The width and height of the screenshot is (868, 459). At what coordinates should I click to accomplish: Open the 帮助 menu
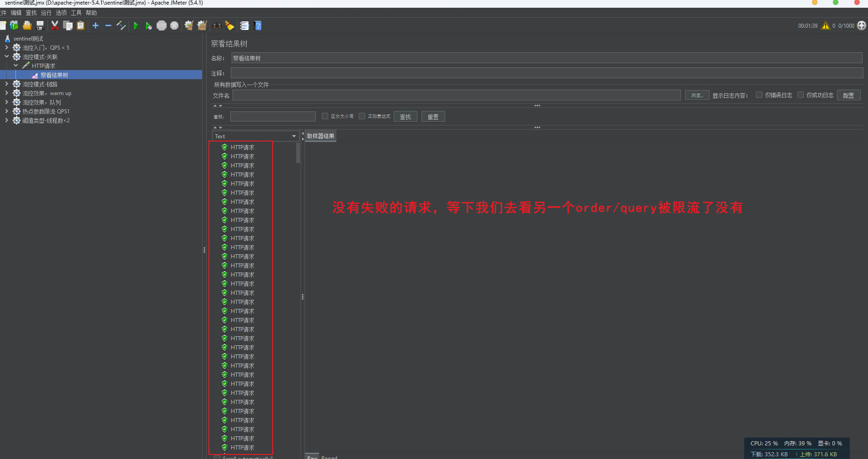point(91,13)
